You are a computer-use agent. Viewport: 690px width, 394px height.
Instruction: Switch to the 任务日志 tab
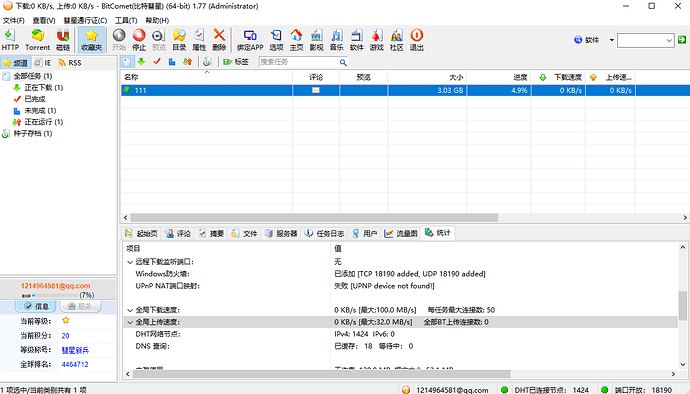tap(325, 233)
